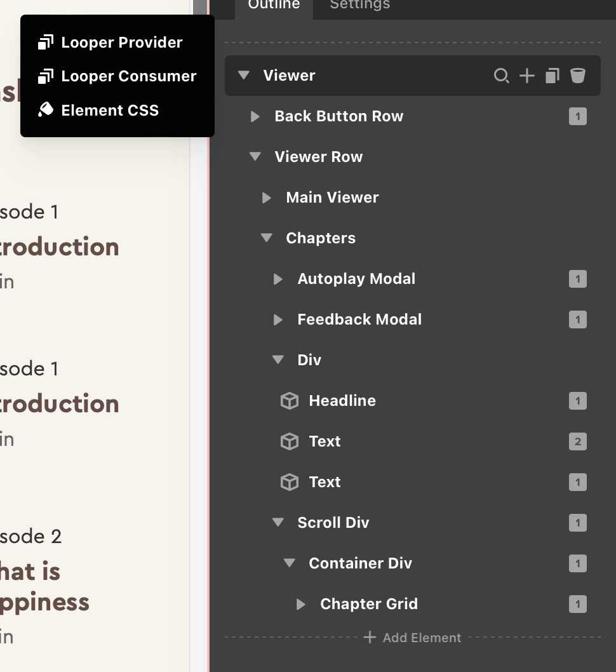Click badge 1 on Headline row

(578, 401)
